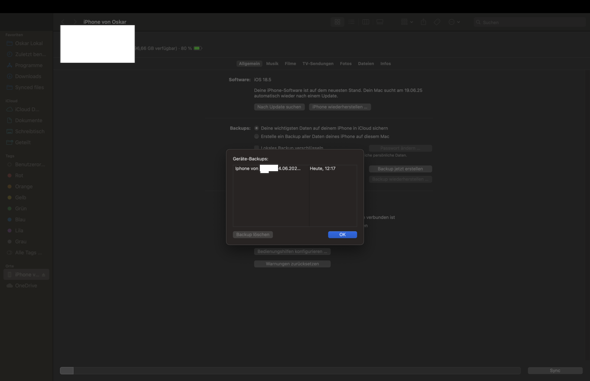590x381 pixels.
Task: Select the Gelb tag
Action: pos(26,197)
